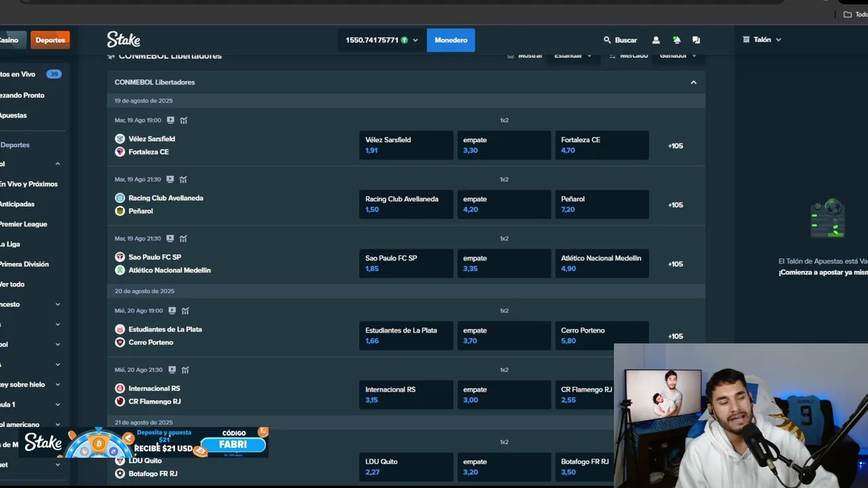
Task: Open Primera División in sidebar
Action: (24, 264)
